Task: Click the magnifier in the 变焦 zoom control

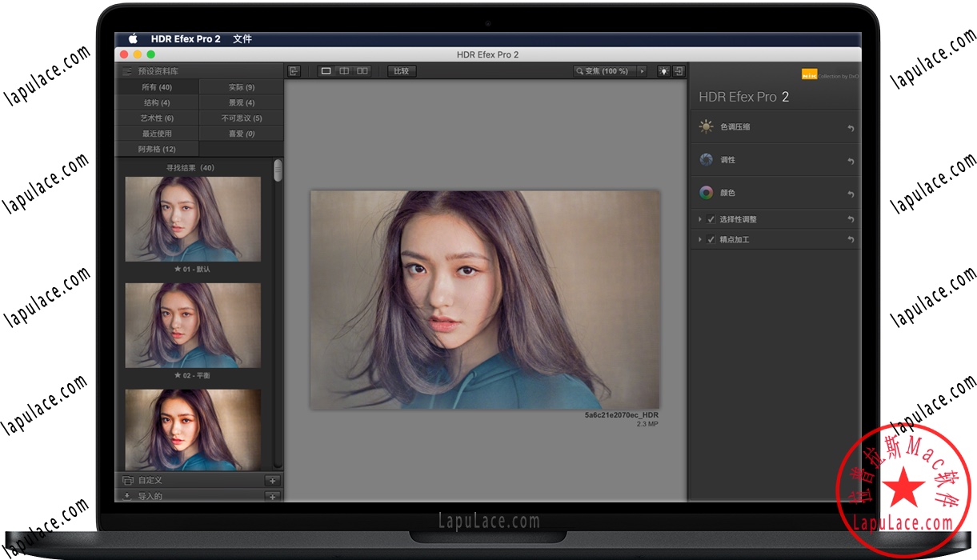Action: (581, 70)
